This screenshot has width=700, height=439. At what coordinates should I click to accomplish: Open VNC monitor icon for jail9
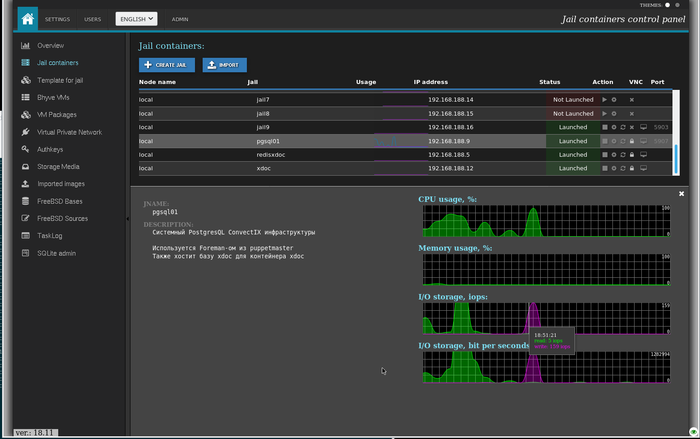(x=643, y=127)
